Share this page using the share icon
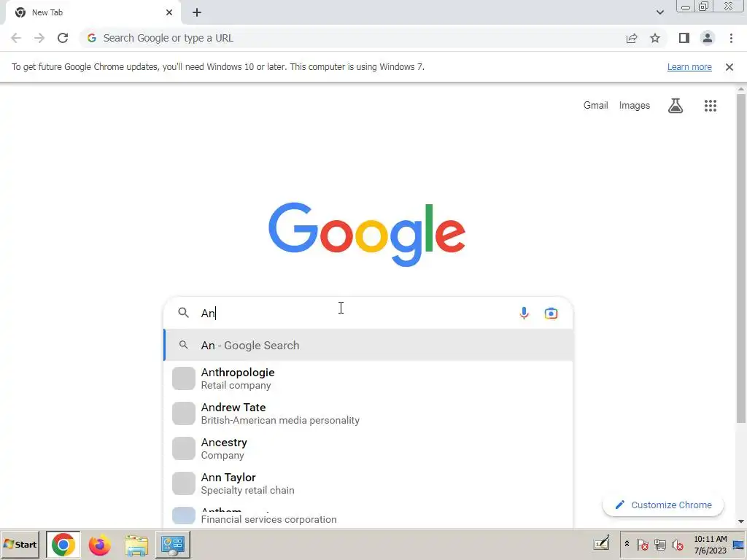This screenshot has width=747, height=560. point(632,38)
